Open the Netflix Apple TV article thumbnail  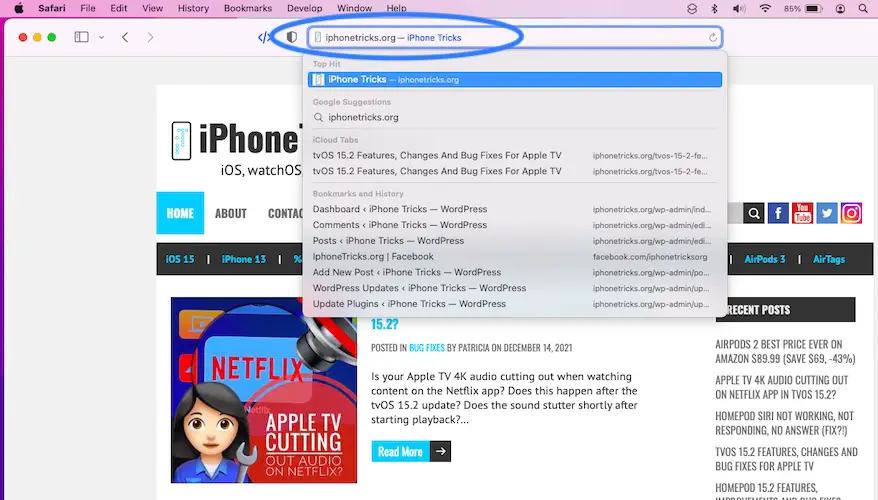[x=264, y=390]
